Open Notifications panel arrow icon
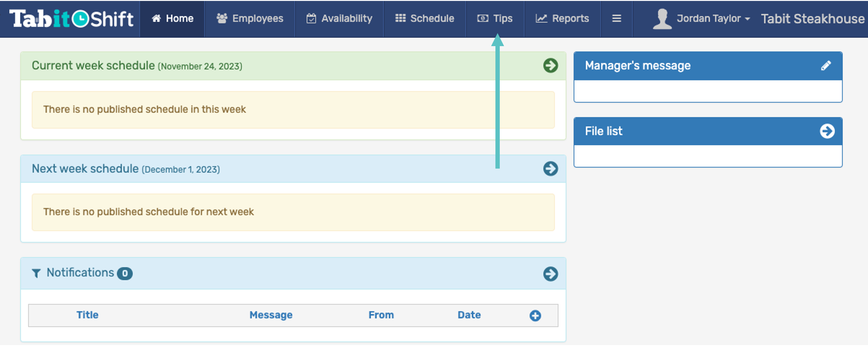Screen dimensions: 868x346 point(550,274)
